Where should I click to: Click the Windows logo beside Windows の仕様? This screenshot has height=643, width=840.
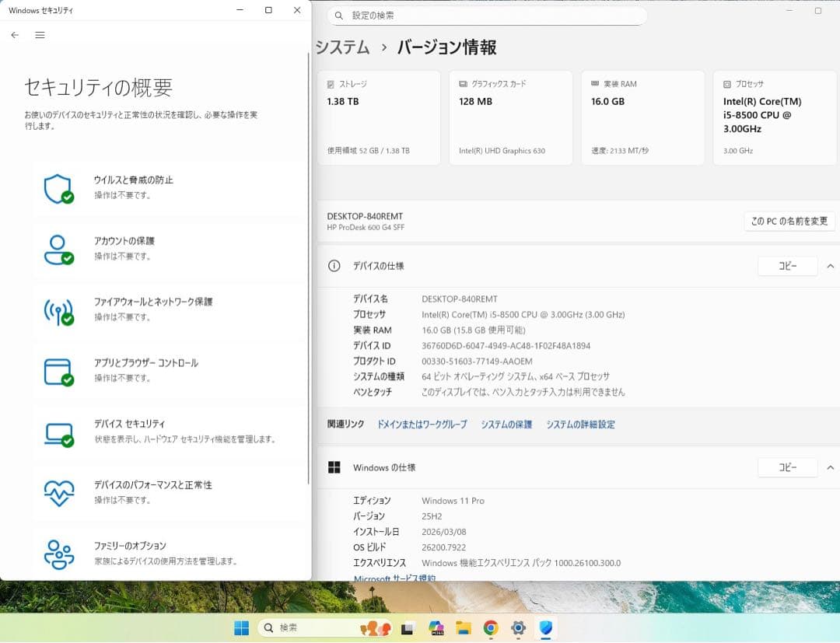[334, 467]
